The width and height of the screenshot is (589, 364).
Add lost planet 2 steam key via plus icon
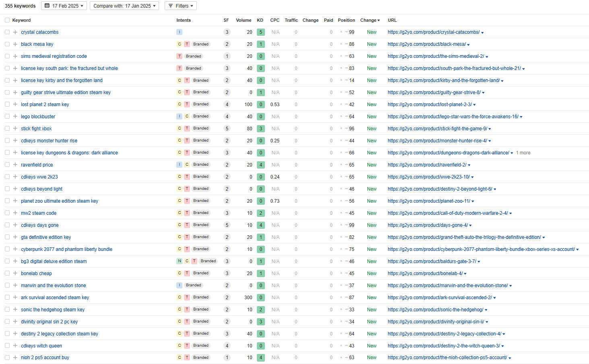tap(15, 105)
